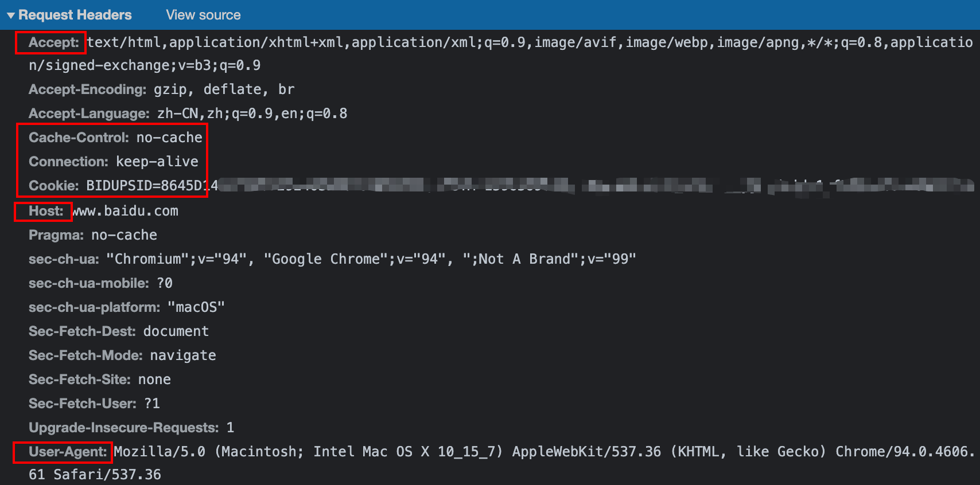The width and height of the screenshot is (980, 485).
Task: Click the Connection keep-alive value
Action: pyautogui.click(x=157, y=162)
